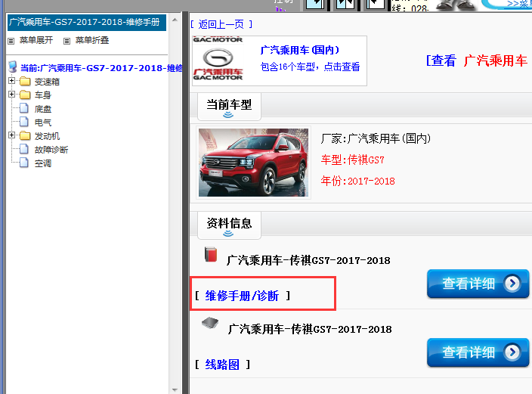Viewport: 532px width, 394px height.
Task: Select the 资料信息 tab
Action: point(229,225)
